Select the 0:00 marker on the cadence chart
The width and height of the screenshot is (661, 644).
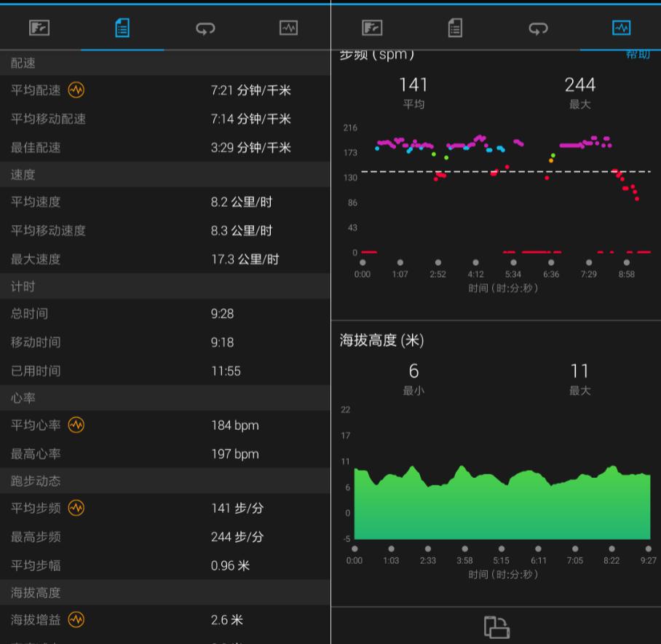click(x=363, y=262)
